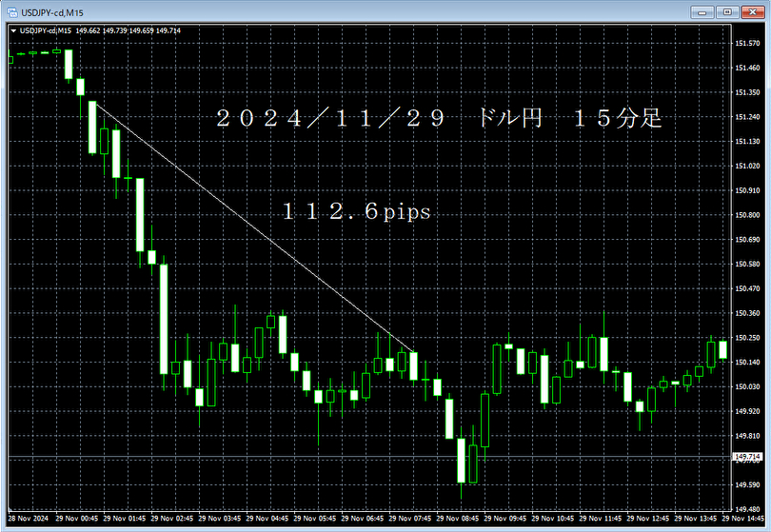Click price level 150.910 on the scale
The image size is (771, 532).
tap(747, 190)
